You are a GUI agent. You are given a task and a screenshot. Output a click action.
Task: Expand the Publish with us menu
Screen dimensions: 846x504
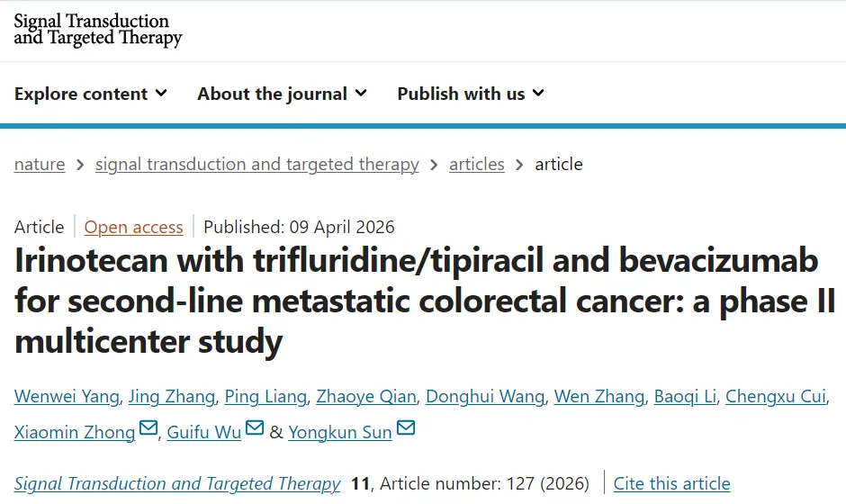pyautogui.click(x=471, y=94)
